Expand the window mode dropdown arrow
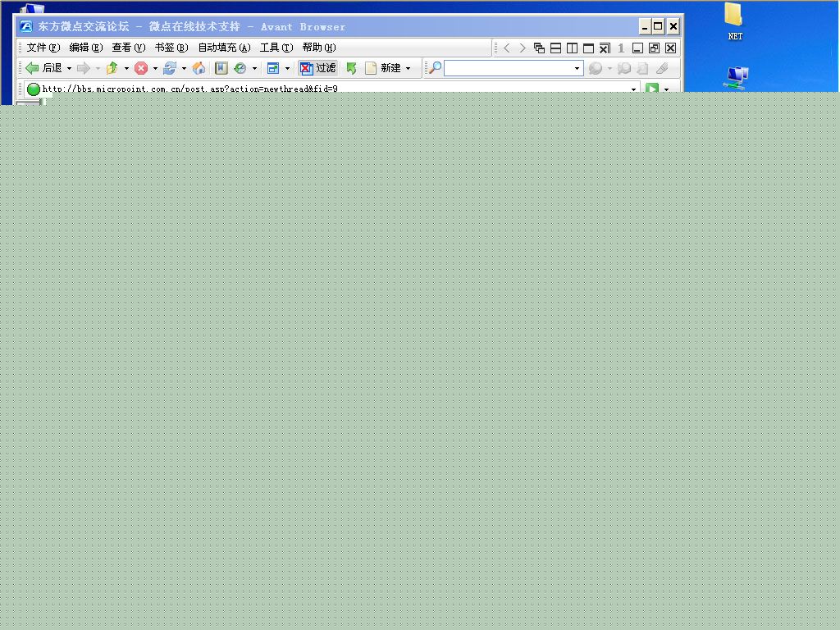This screenshot has width=840, height=630. [x=287, y=69]
